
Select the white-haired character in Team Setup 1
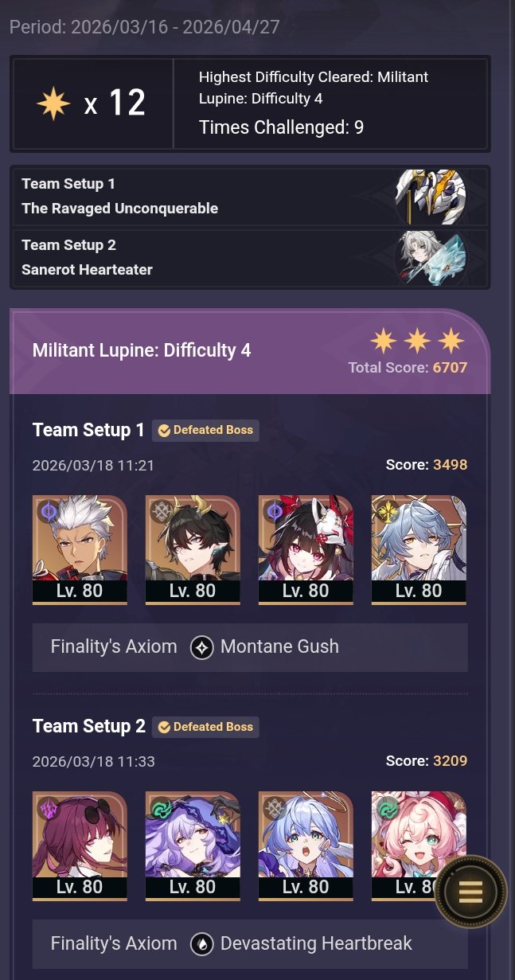pos(80,550)
